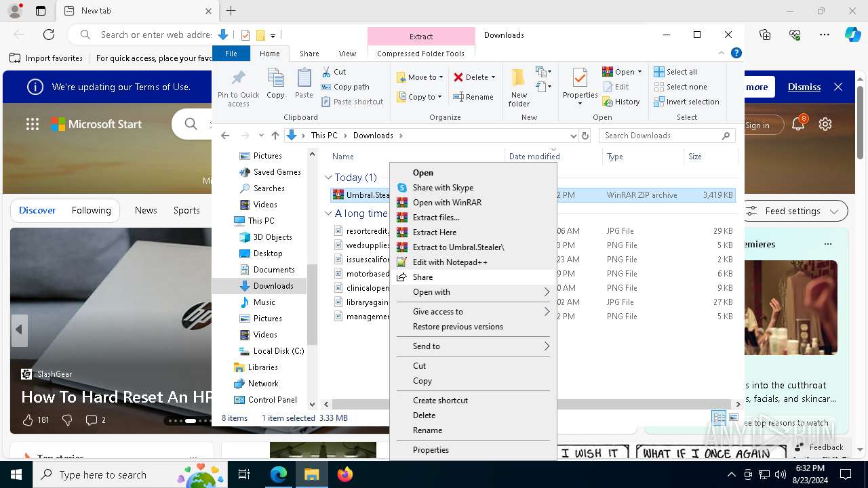Screen dimensions: 868x488
Task: Choose Edit with Notepad++
Action: pos(473,262)
